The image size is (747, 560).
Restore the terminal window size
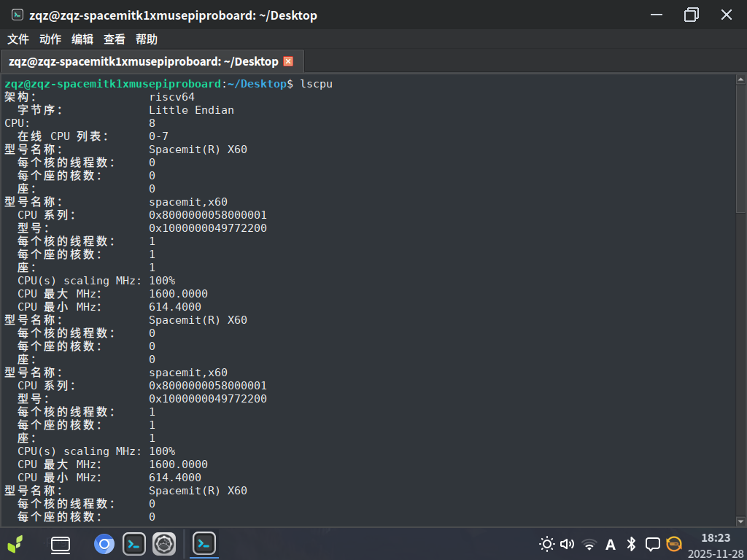(692, 15)
